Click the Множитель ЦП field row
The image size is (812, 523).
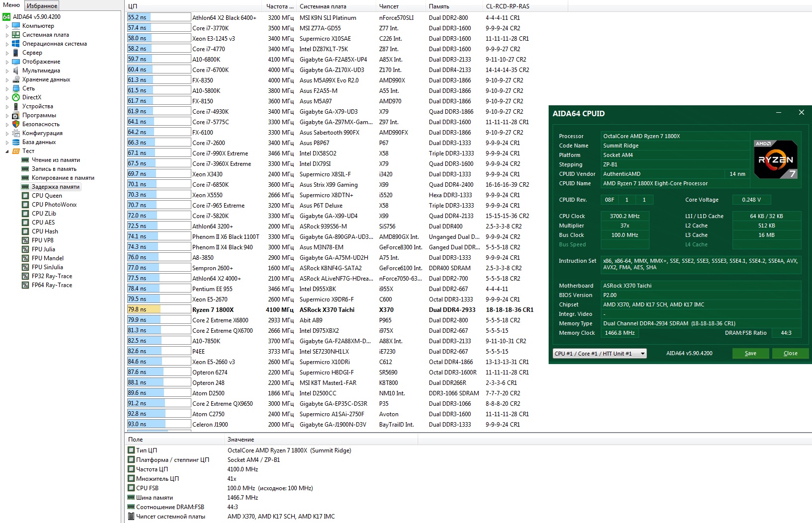tap(182, 479)
